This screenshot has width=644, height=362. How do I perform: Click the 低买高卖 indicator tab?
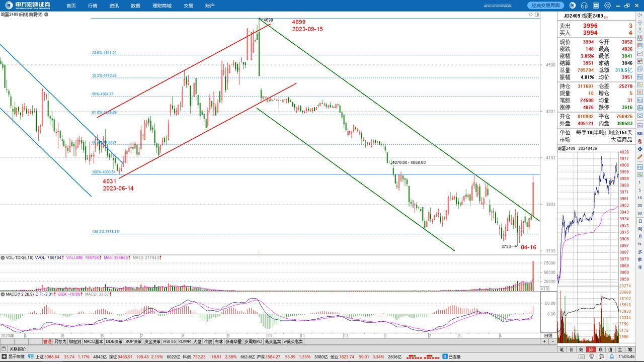pos(272,341)
